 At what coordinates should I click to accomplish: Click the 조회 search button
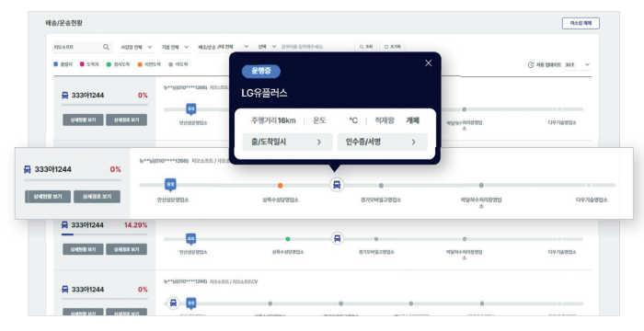pyautogui.click(x=365, y=47)
